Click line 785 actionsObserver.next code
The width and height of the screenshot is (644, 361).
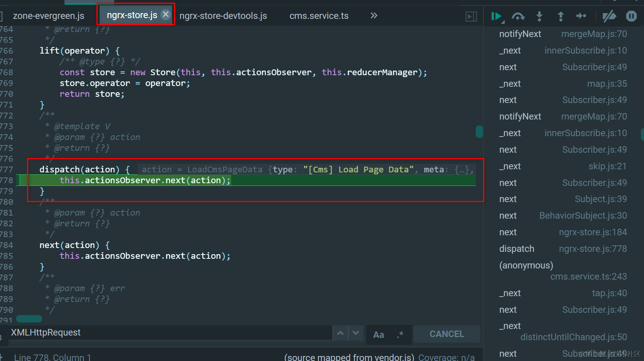pyautogui.click(x=145, y=256)
